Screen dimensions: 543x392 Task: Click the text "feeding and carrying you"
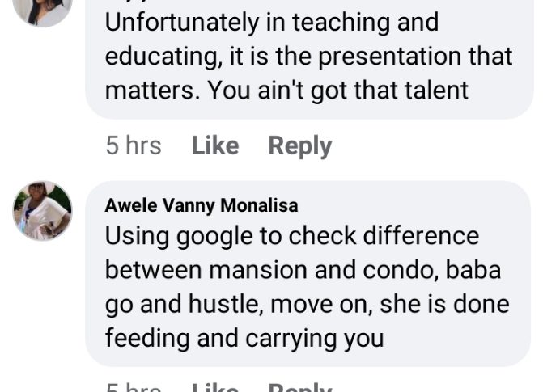click(244, 337)
